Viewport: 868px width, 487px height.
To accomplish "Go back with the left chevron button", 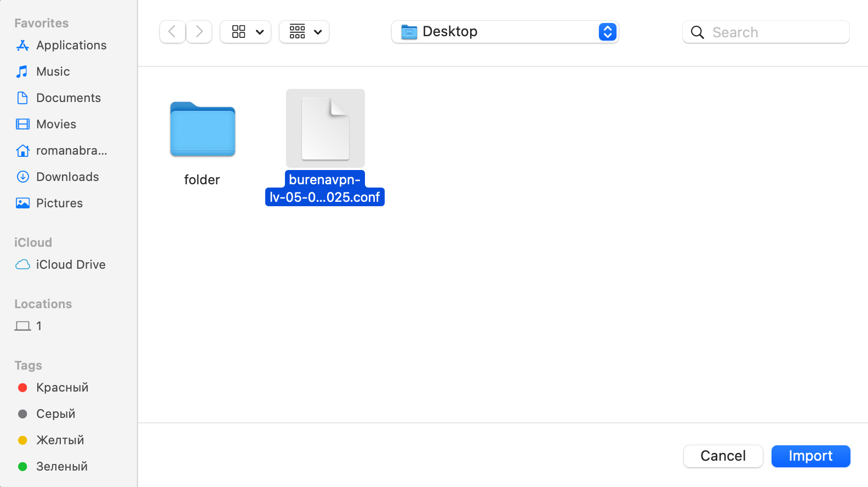I will pos(172,32).
